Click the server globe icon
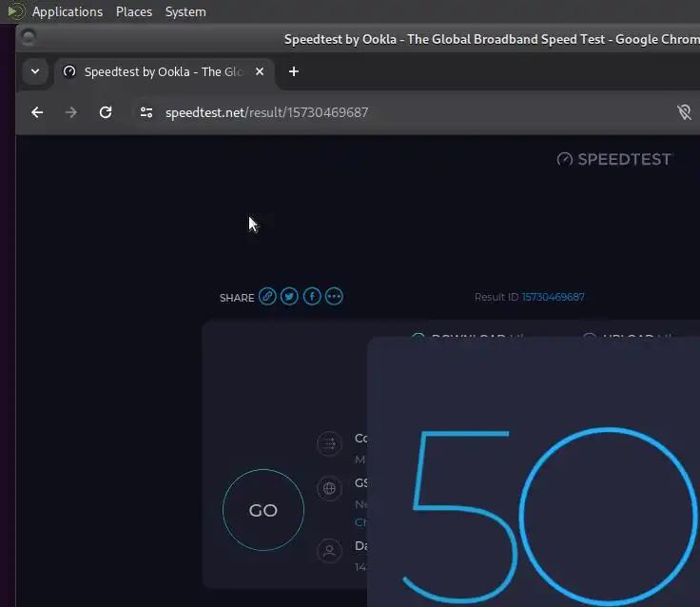The height and width of the screenshot is (607, 700). (329, 488)
